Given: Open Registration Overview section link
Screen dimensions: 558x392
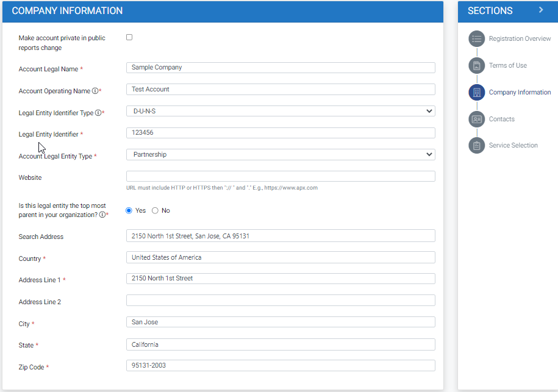Looking at the screenshot, I should point(520,39).
